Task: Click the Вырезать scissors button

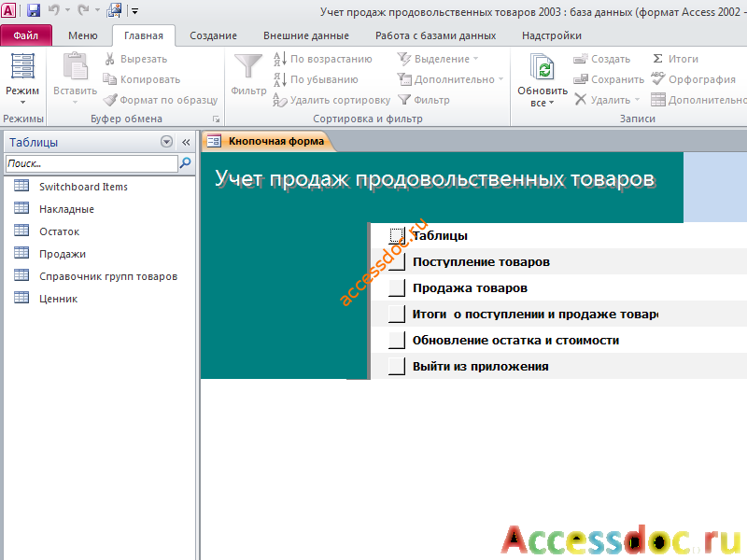Action: 136,59
